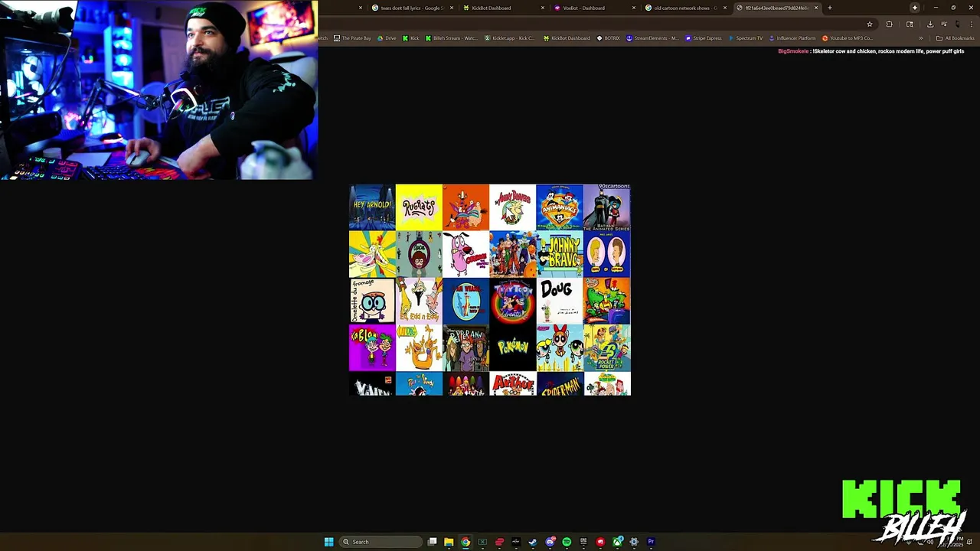This screenshot has height=551, width=980.
Task: Open a new browser tab
Action: (830, 8)
